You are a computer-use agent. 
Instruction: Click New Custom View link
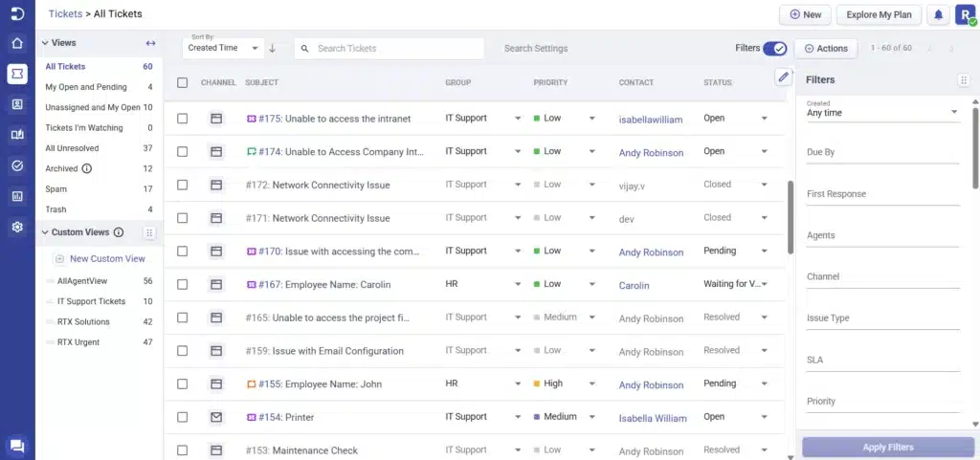pos(101,258)
